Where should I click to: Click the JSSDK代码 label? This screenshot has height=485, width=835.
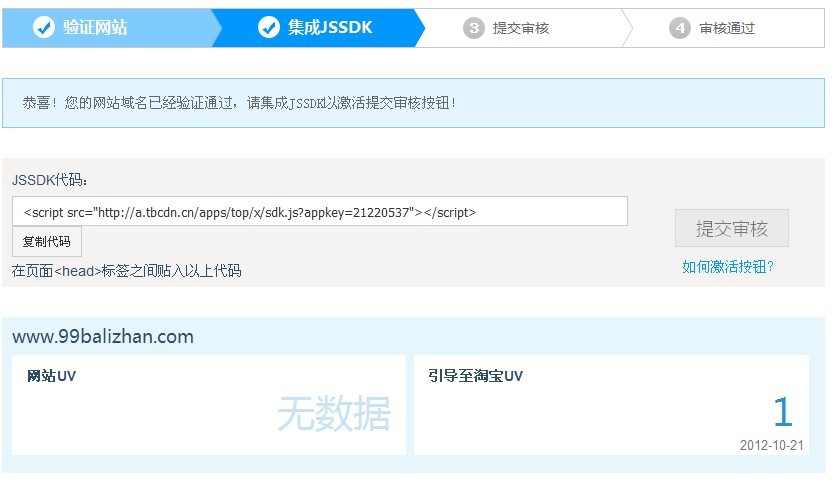click(50, 180)
